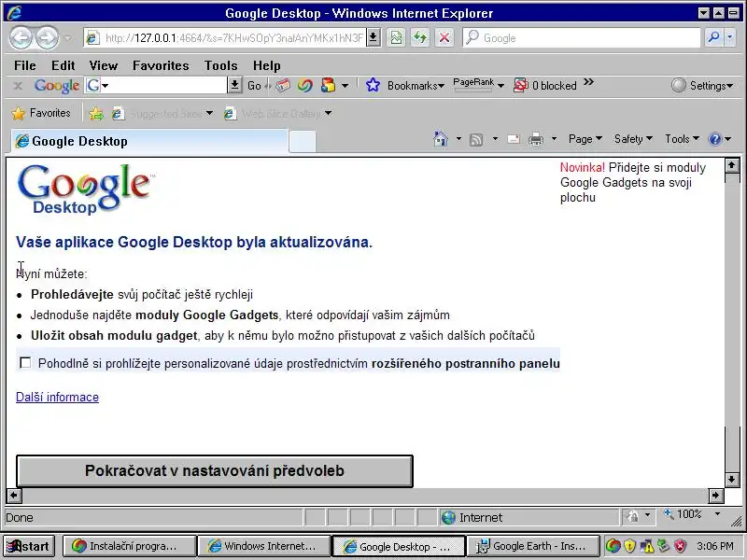
Task: Expand the Google toolbar search box dropdown
Action: pyautogui.click(x=234, y=86)
